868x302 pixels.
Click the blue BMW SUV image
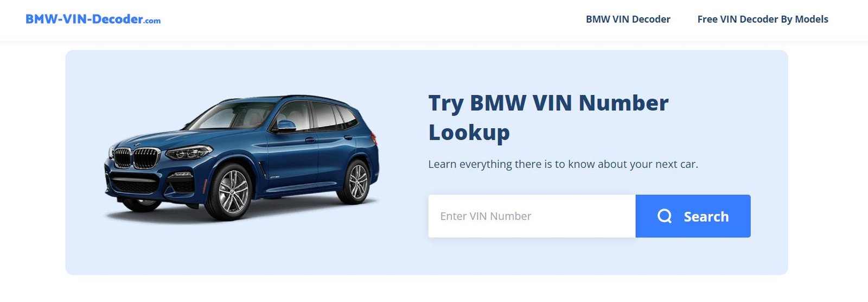coord(241,158)
